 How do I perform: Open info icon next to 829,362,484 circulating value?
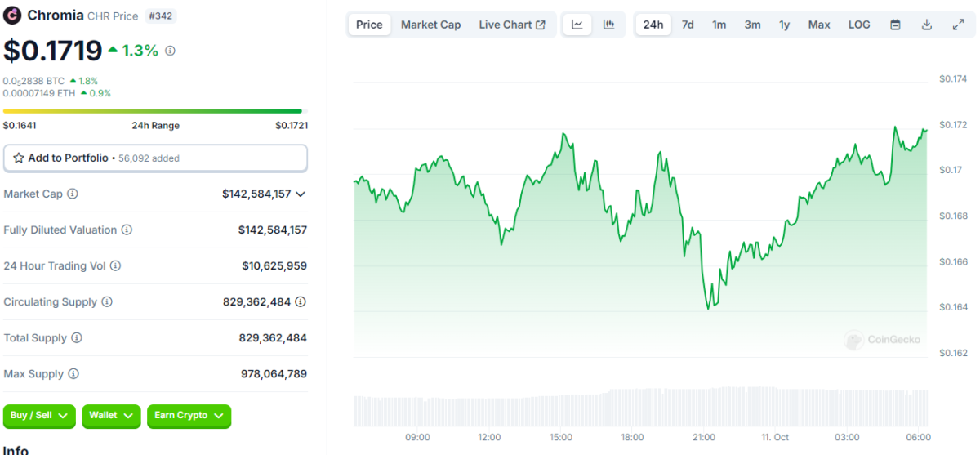(x=301, y=301)
